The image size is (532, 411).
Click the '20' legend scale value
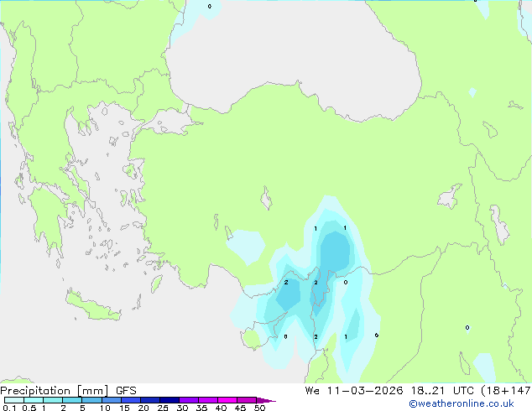point(143,408)
